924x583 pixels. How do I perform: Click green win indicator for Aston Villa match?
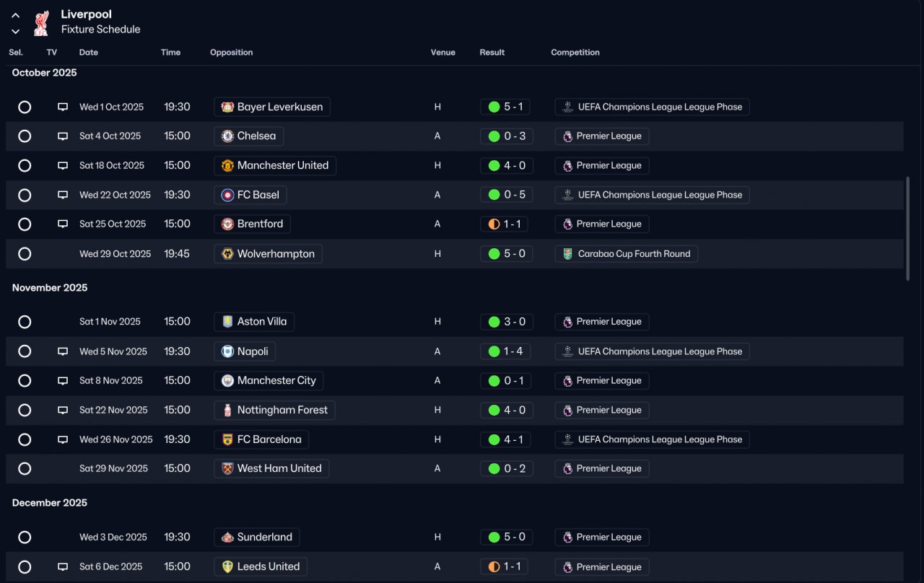tap(494, 322)
